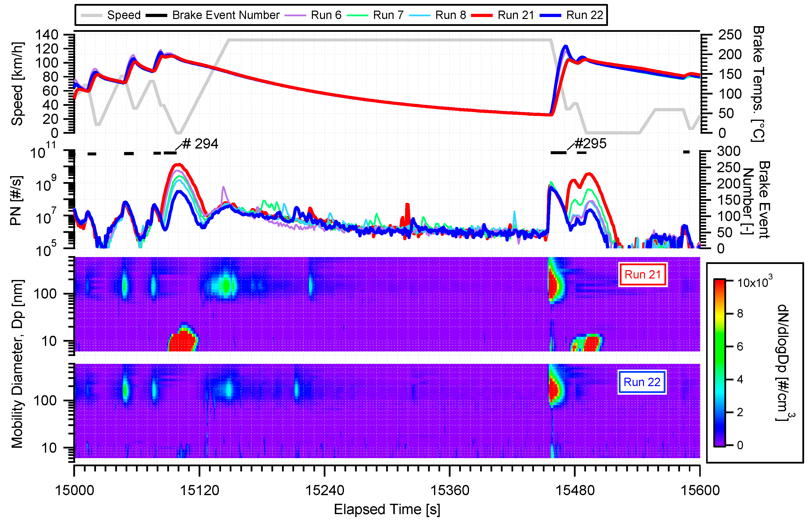The width and height of the screenshot is (812, 523).
Task: Click the Speed legend entry
Action: tap(123, 15)
